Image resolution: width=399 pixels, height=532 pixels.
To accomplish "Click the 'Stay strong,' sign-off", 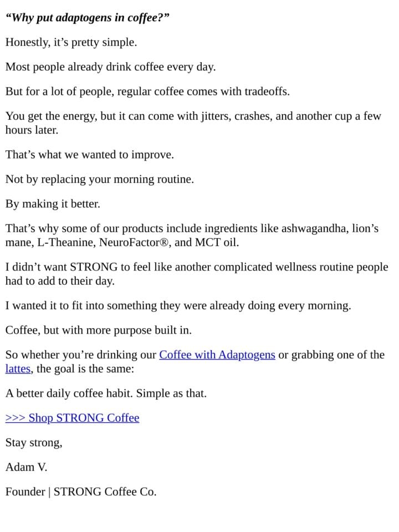I will pos(34,442).
